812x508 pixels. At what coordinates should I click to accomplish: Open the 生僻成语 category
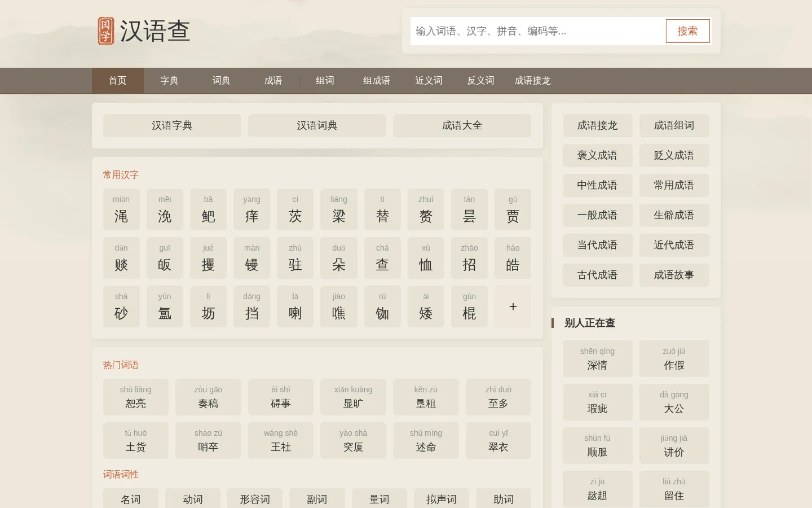point(674,215)
